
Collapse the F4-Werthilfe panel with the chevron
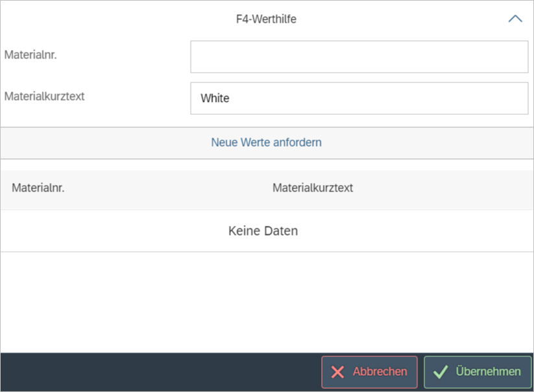point(515,19)
